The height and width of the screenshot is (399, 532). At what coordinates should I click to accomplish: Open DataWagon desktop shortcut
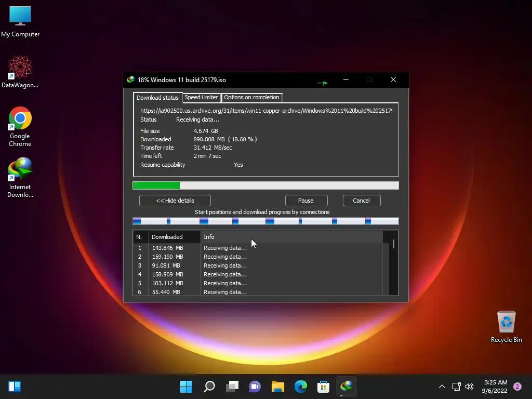pyautogui.click(x=20, y=72)
